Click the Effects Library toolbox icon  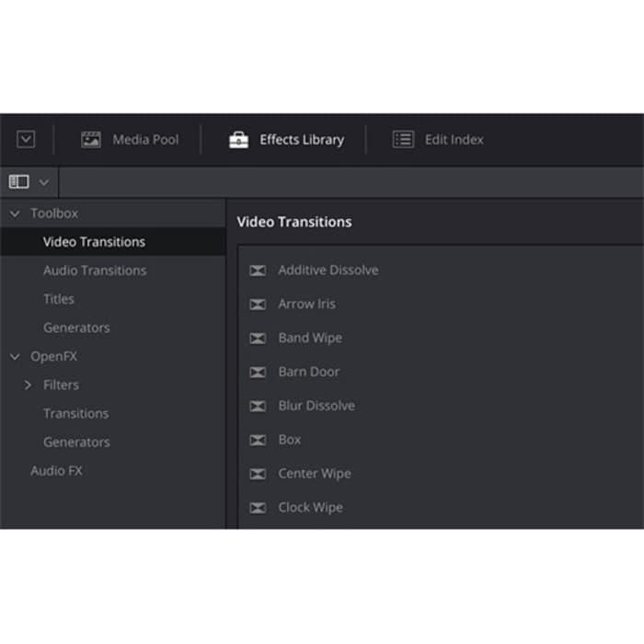[x=238, y=140]
